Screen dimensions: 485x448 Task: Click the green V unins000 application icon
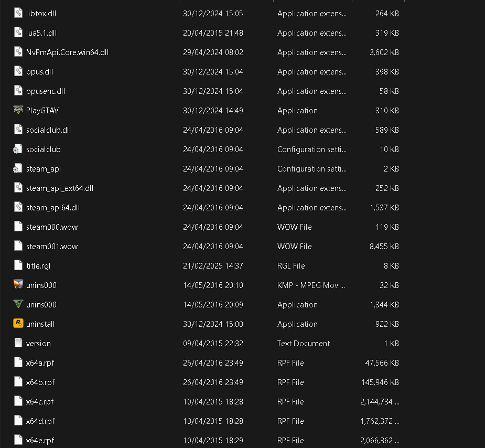pos(18,304)
